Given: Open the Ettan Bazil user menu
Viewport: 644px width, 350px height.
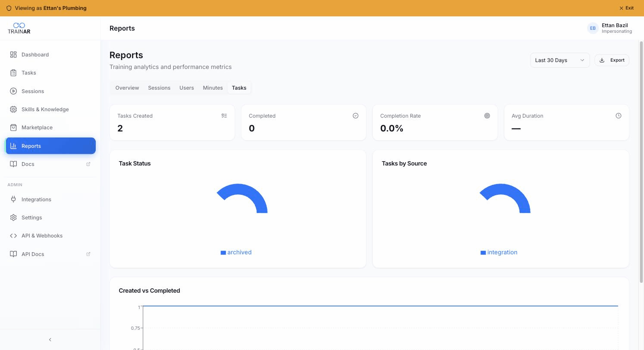Looking at the screenshot, I should click(610, 28).
